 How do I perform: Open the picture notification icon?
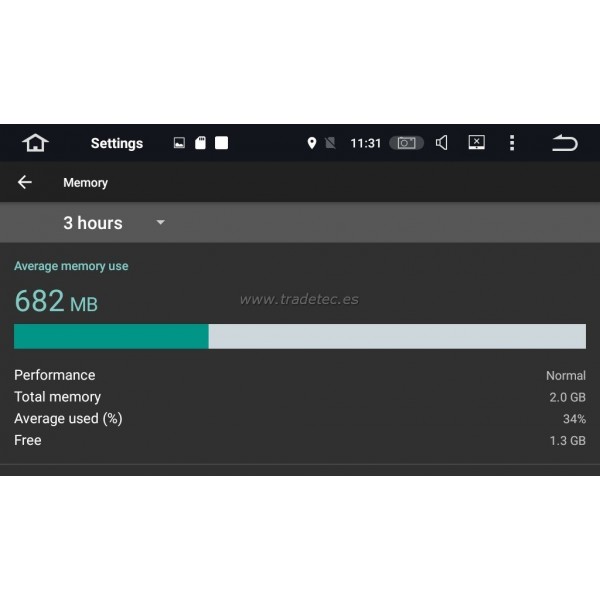(x=179, y=143)
